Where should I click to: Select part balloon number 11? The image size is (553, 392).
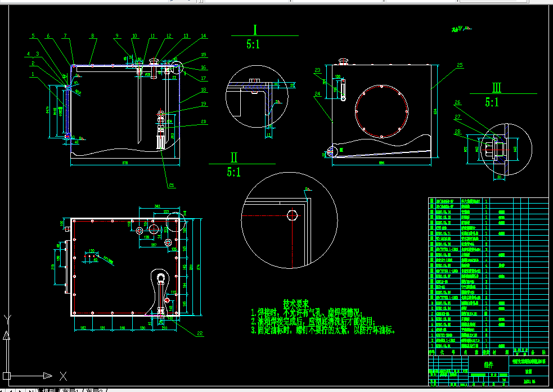[152, 35]
